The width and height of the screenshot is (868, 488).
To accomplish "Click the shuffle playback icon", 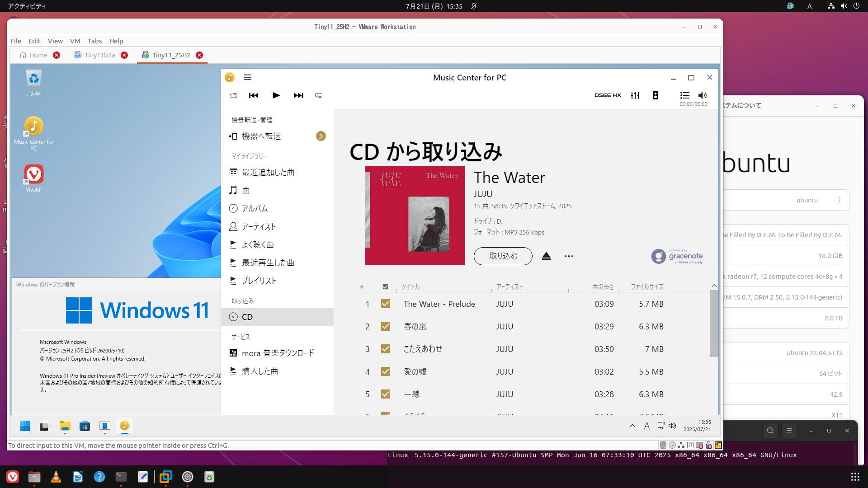I will point(233,95).
